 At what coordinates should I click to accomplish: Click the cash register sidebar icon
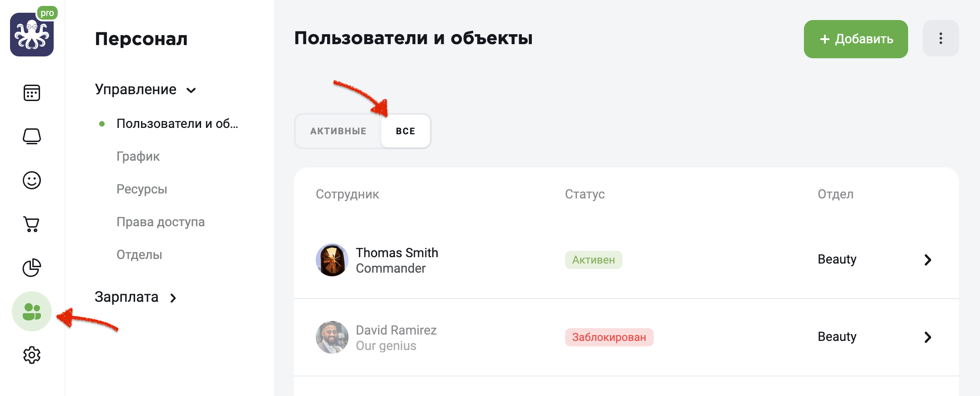[32, 136]
